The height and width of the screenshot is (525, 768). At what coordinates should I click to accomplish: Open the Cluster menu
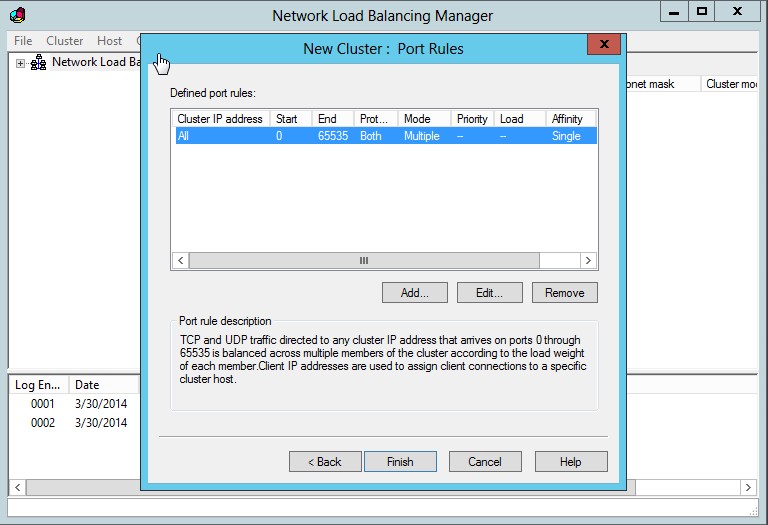coord(65,41)
